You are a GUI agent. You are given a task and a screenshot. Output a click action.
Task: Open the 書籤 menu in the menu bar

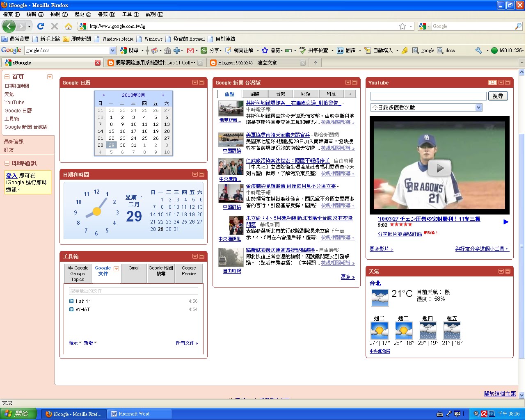pyautogui.click(x=107, y=14)
